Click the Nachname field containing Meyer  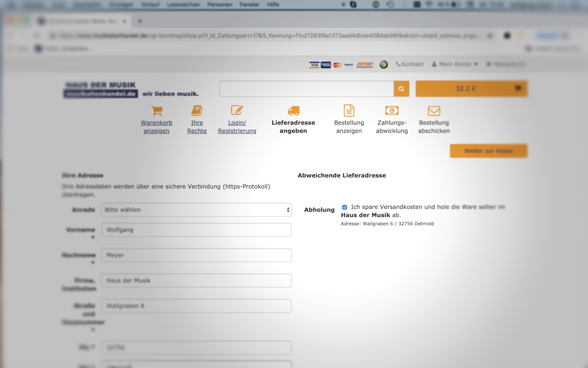pos(196,255)
